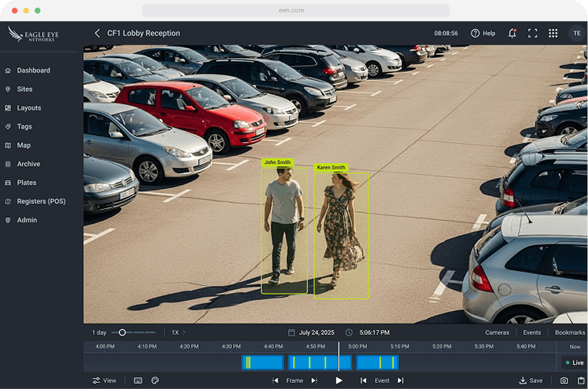Click the Save button
This screenshot has width=588, height=389.
[531, 380]
